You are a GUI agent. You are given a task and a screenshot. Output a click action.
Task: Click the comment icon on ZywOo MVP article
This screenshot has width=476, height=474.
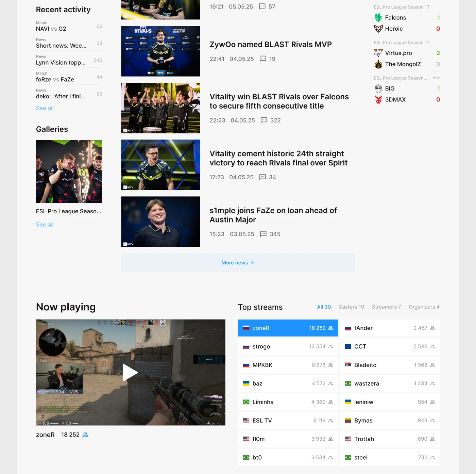(263, 59)
